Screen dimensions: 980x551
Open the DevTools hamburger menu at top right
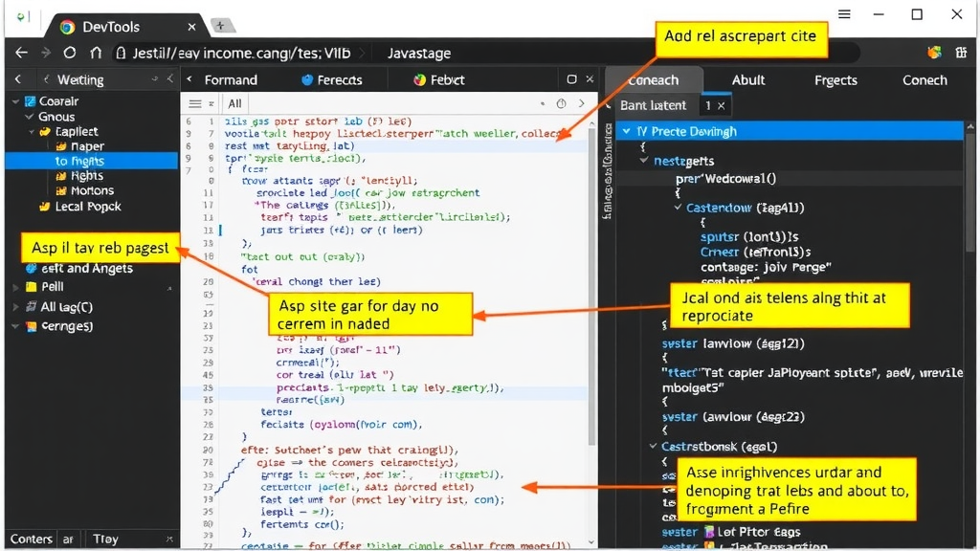[843, 15]
